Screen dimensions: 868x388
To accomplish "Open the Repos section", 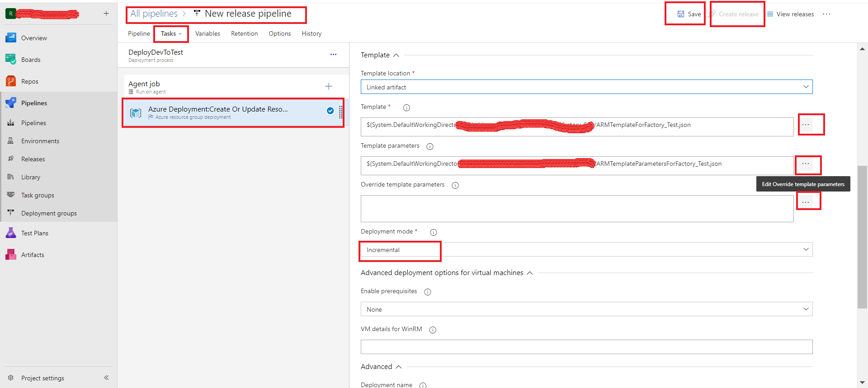I will (x=29, y=81).
